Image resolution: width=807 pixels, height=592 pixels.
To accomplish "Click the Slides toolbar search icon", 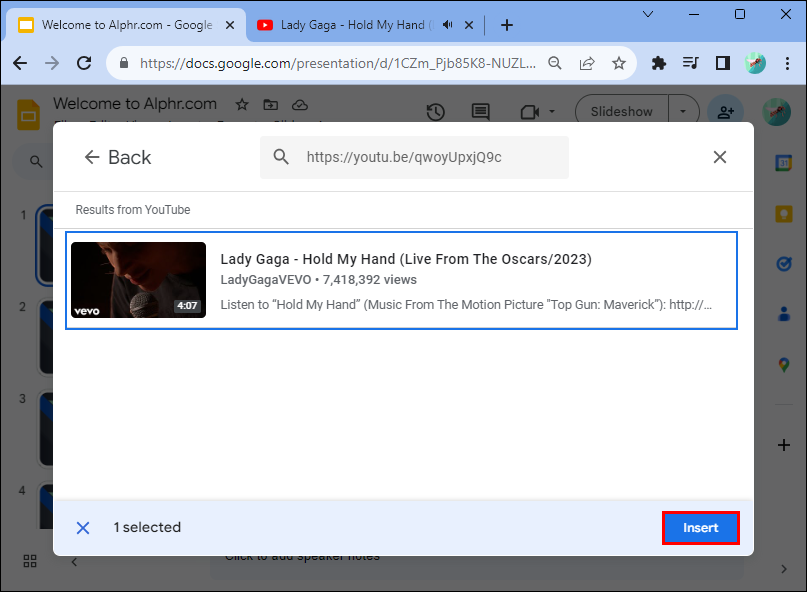I will (x=36, y=162).
